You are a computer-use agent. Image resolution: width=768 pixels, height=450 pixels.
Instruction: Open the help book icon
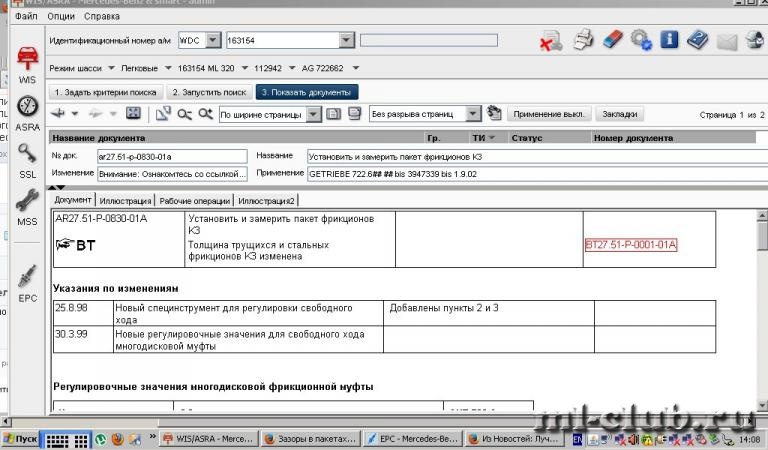coord(697,40)
